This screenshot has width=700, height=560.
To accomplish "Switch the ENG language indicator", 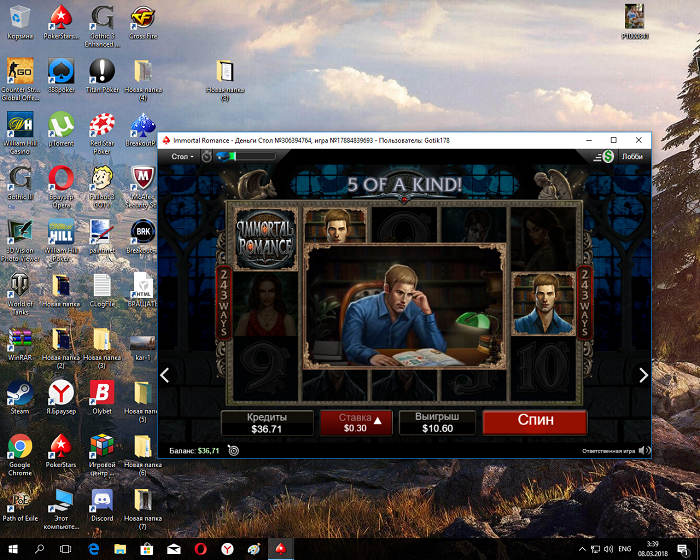I will point(625,549).
